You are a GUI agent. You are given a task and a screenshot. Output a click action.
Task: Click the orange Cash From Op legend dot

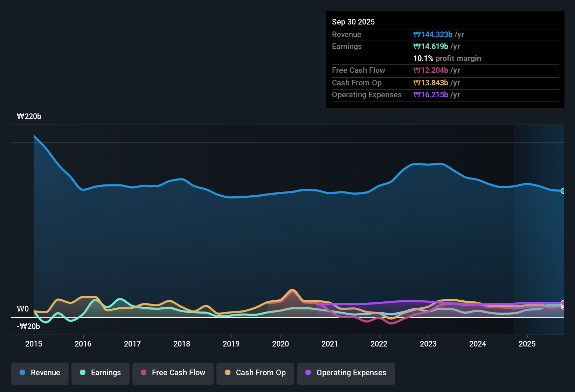[228, 373]
